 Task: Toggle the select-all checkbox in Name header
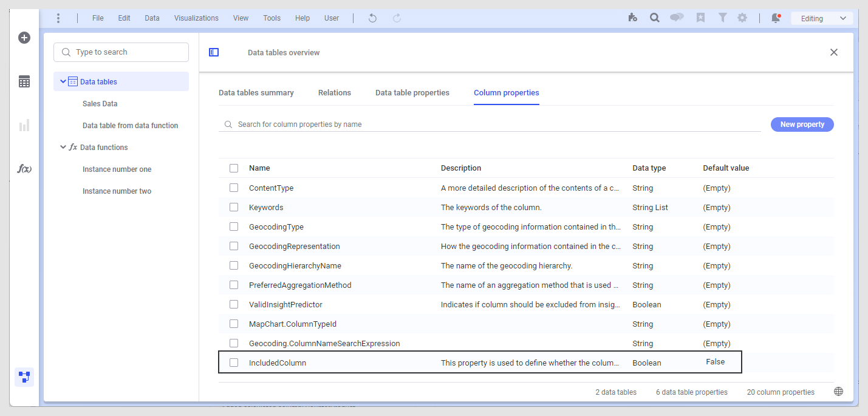tap(234, 168)
